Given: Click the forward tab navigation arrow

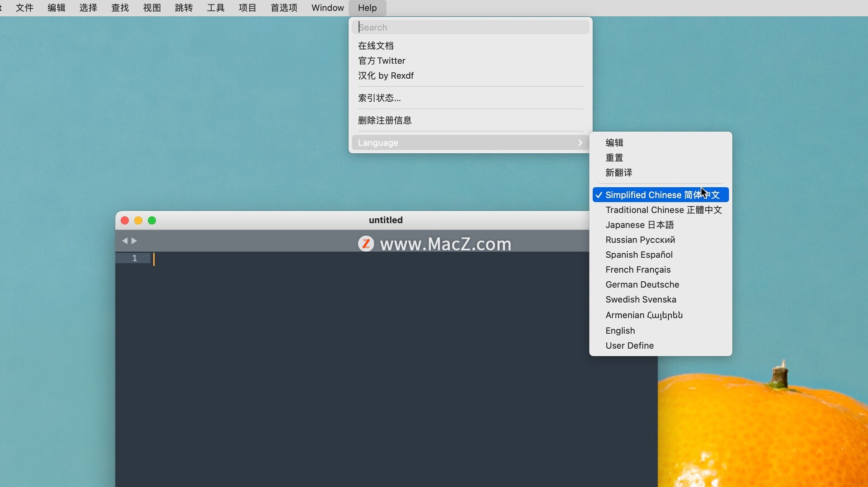Looking at the screenshot, I should pos(134,241).
